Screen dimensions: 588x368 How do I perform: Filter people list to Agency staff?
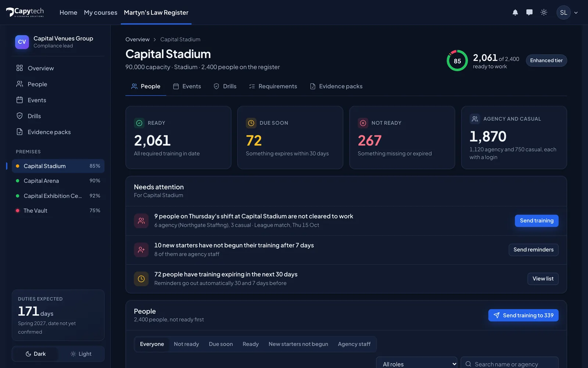pyautogui.click(x=354, y=344)
